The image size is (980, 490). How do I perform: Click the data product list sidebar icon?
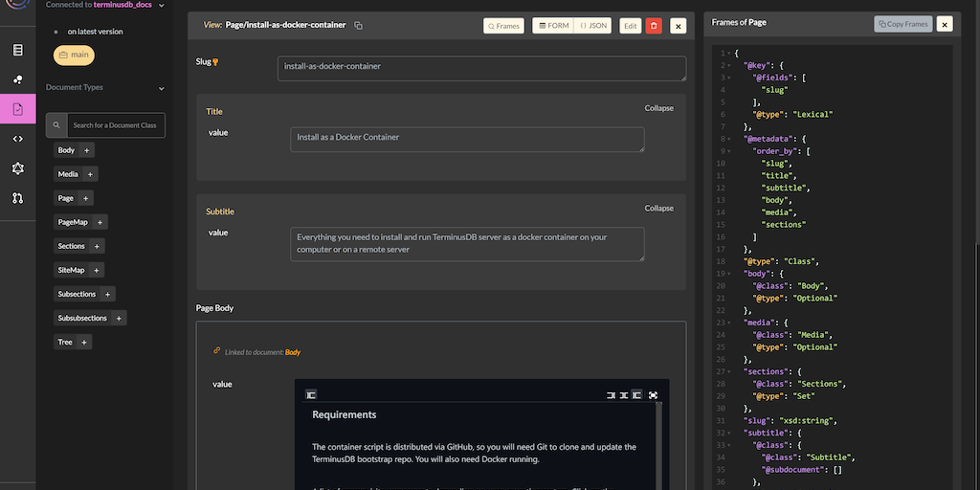pos(17,50)
